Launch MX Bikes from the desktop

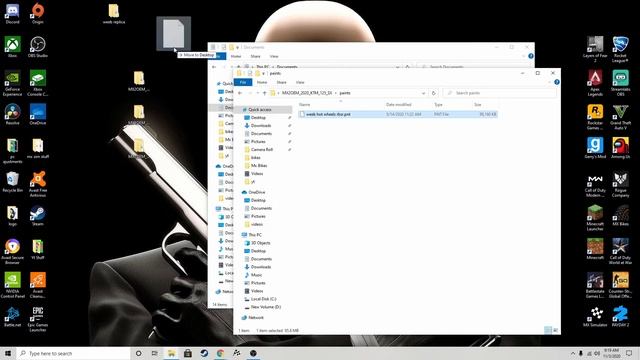(x=620, y=216)
